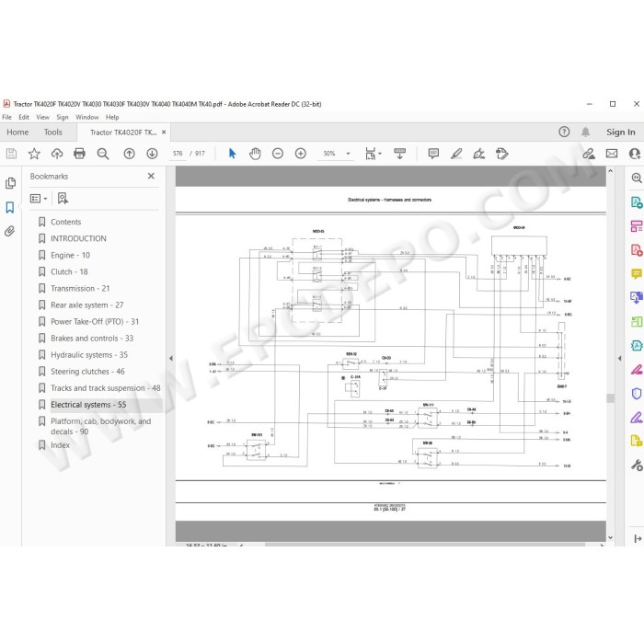Viewport: 644px width, 644px height.
Task: Click vertical scrollbar thumb
Action: 610,398
